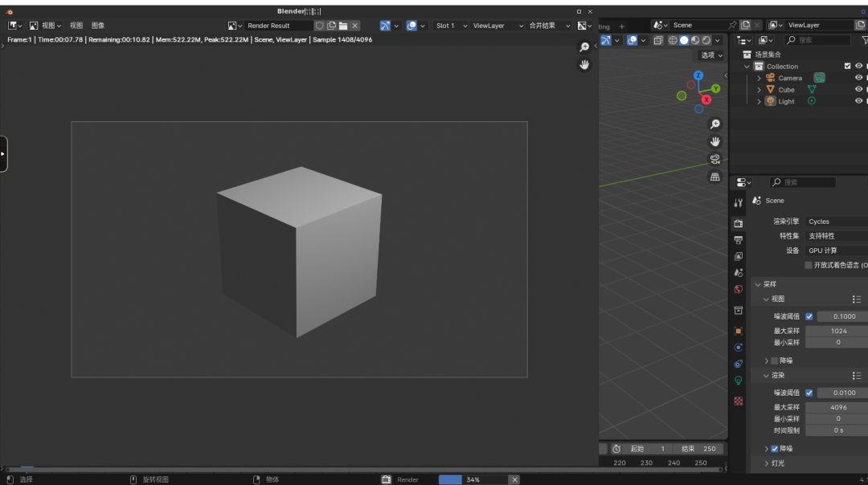
Task: Open the Output properties tab icon
Action: pyautogui.click(x=739, y=240)
